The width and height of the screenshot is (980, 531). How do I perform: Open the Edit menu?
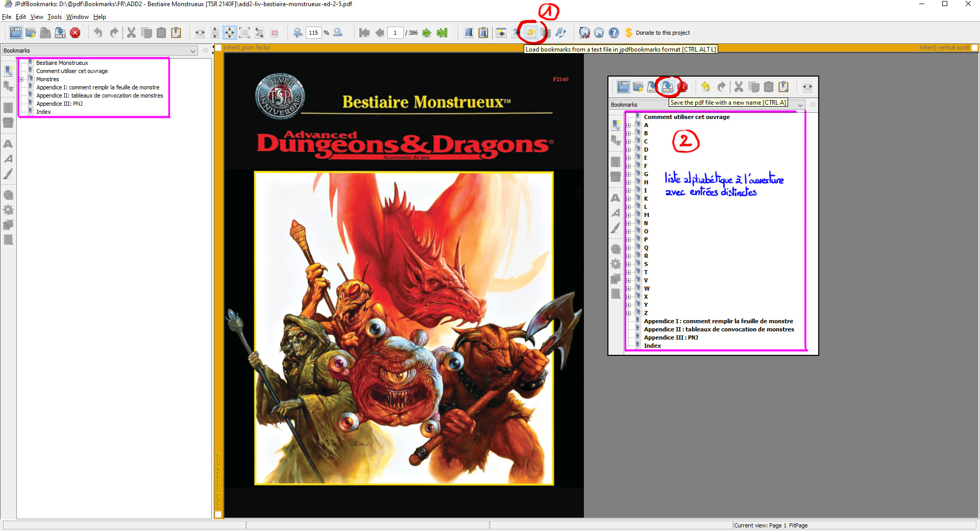pos(21,17)
